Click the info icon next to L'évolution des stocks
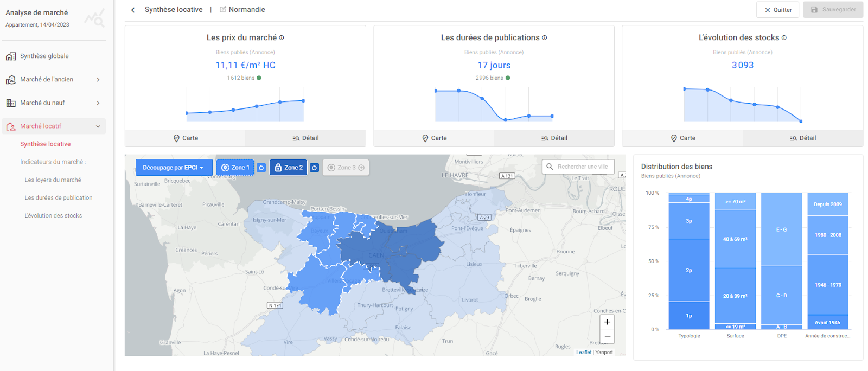The height and width of the screenshot is (371, 868). tap(784, 37)
